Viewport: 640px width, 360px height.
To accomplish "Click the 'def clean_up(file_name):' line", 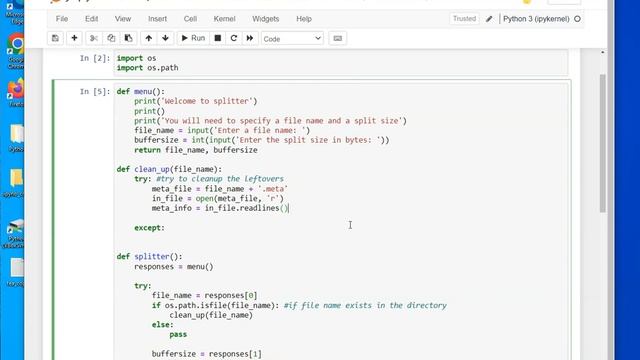I will [x=169, y=169].
